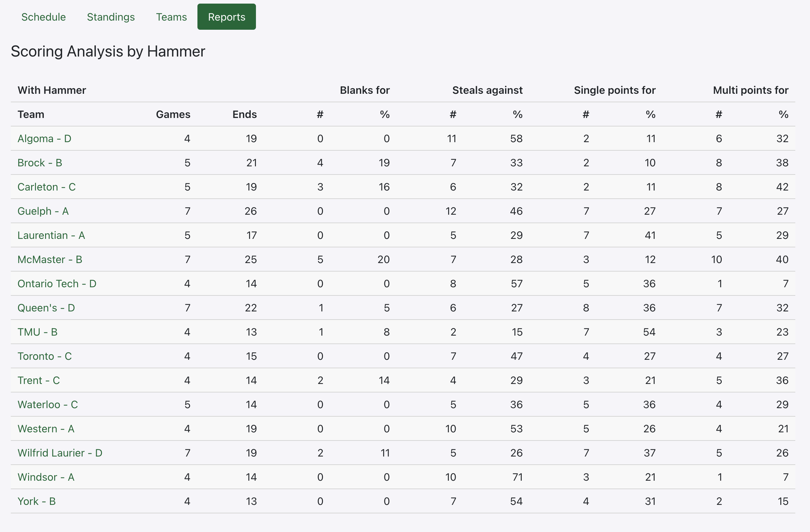Open the Algoma - D team link
This screenshot has width=810, height=532.
(x=44, y=139)
